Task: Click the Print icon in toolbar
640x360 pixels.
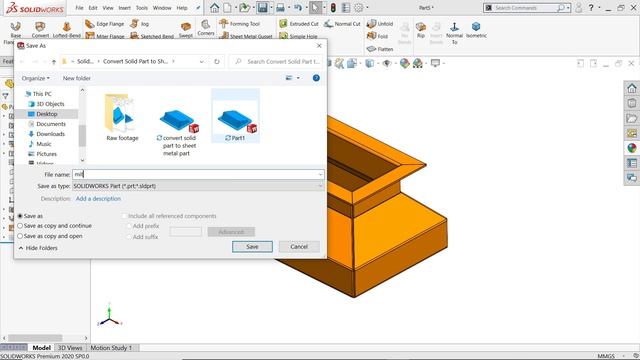Action: pos(280,8)
